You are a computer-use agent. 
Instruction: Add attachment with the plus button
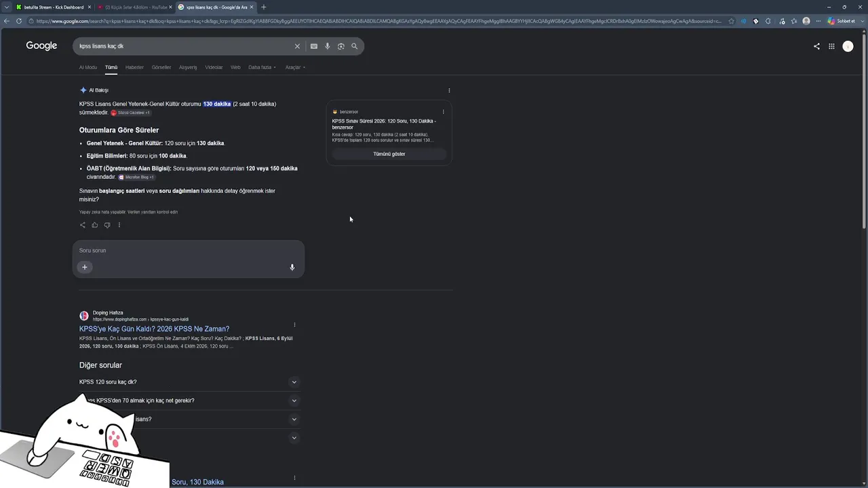[85, 267]
